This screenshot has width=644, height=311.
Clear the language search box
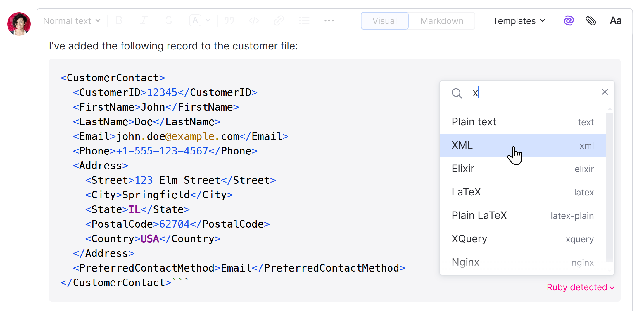605,92
